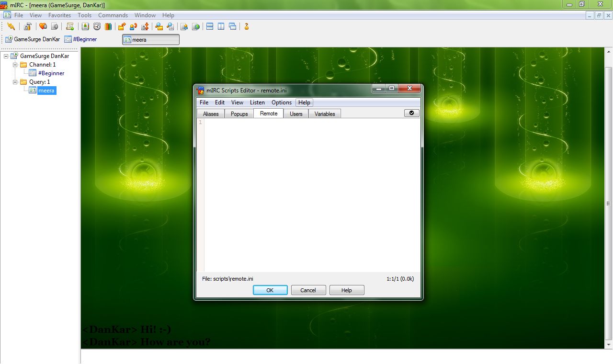Open Help menu in Scripts Editor
This screenshot has height=364, width=613.
304,102
